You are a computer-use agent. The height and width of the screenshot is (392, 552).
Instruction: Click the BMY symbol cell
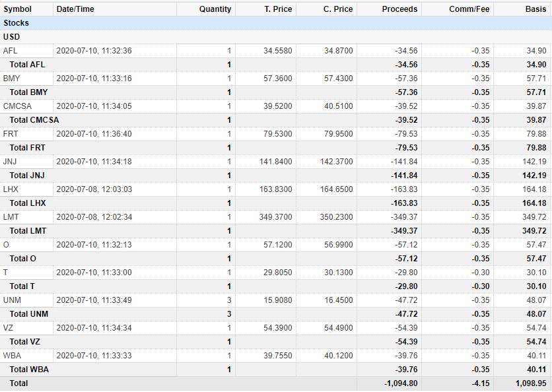pyautogui.click(x=12, y=79)
